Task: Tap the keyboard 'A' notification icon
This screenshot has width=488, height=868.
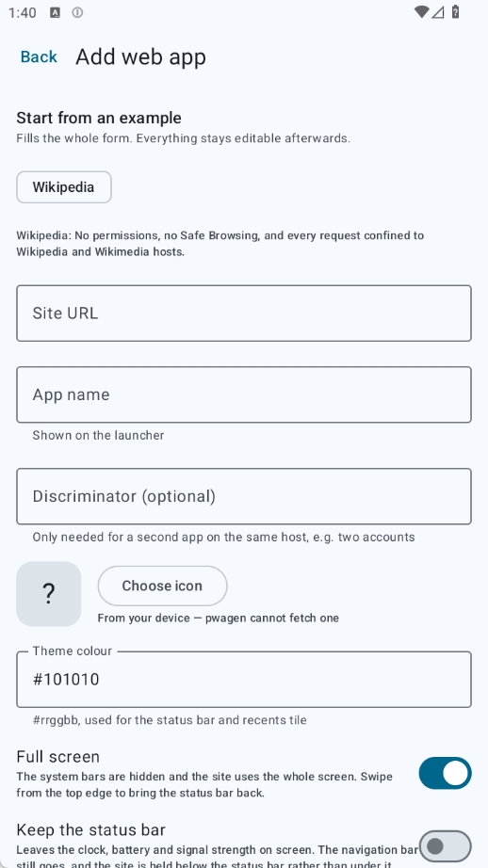Action: pyautogui.click(x=55, y=13)
